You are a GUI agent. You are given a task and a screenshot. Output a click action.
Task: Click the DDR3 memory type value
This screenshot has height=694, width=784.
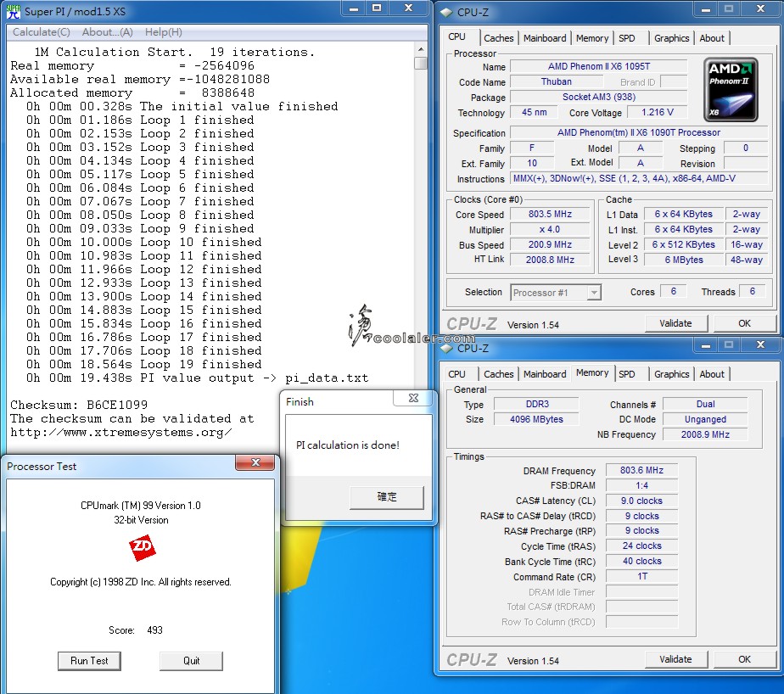point(537,404)
